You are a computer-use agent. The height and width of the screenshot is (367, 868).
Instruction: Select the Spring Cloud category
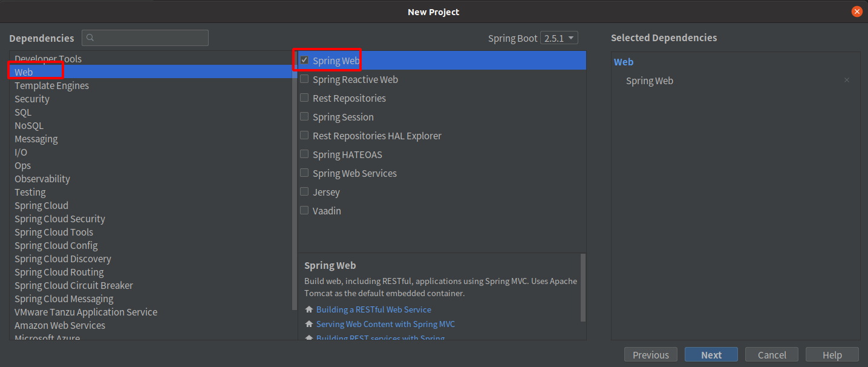150,205
